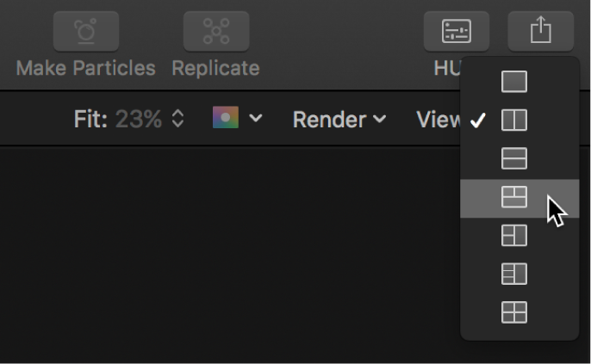This screenshot has height=364, width=591.
Task: Toggle the HUD display button
Action: point(456,31)
